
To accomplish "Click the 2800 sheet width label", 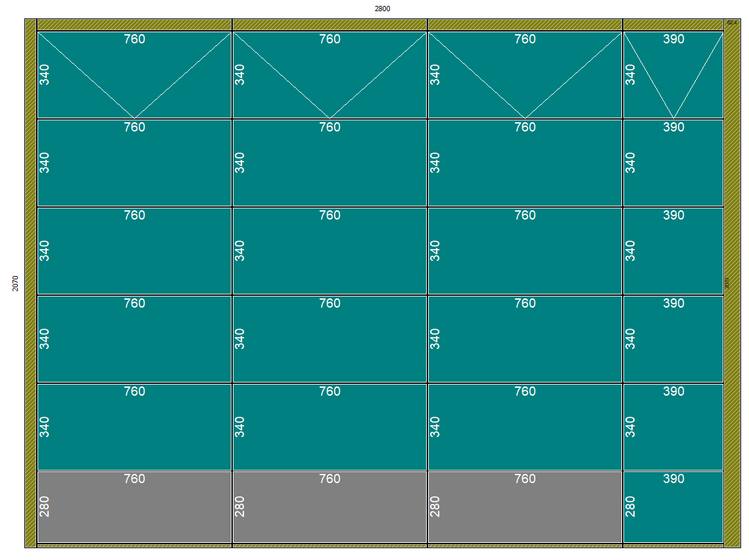I will pyautogui.click(x=382, y=9).
